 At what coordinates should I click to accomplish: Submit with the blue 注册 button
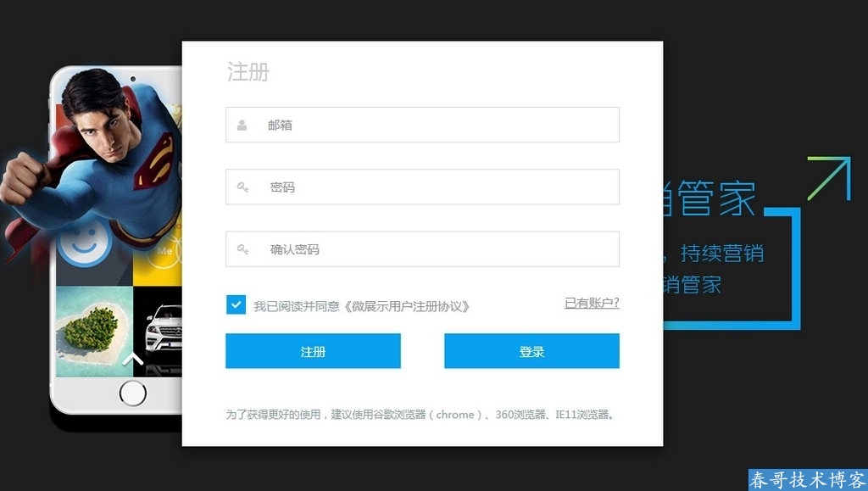(313, 350)
